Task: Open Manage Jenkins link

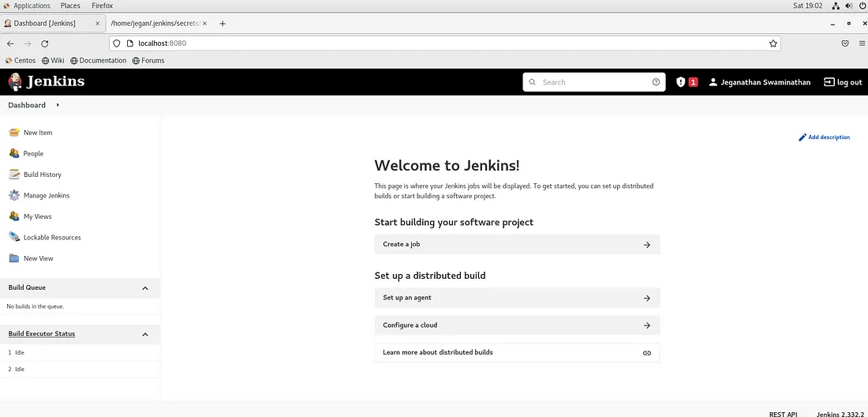Action: pos(47,196)
